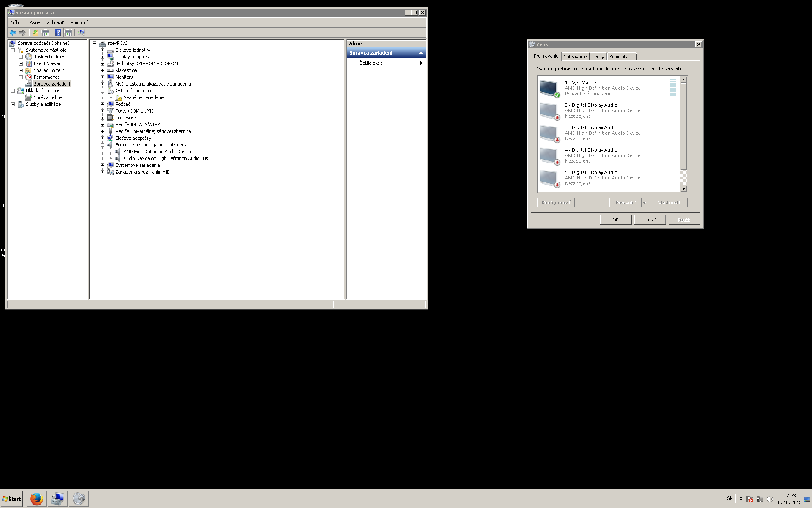This screenshot has width=812, height=508.
Task: Click the blue Back arrow toolbar icon
Action: 13,33
